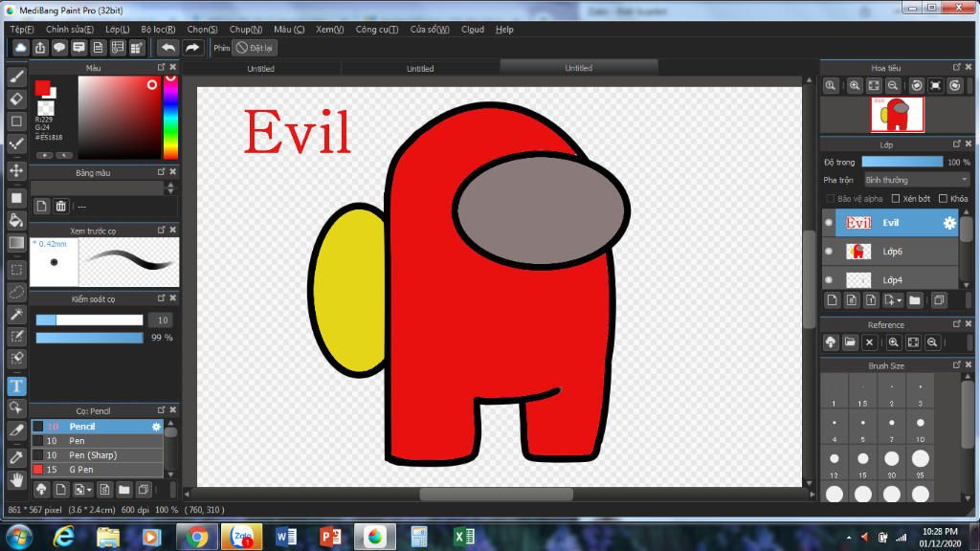Zoom out in the navigator panel
Screen dimensions: 980x551
coord(893,85)
